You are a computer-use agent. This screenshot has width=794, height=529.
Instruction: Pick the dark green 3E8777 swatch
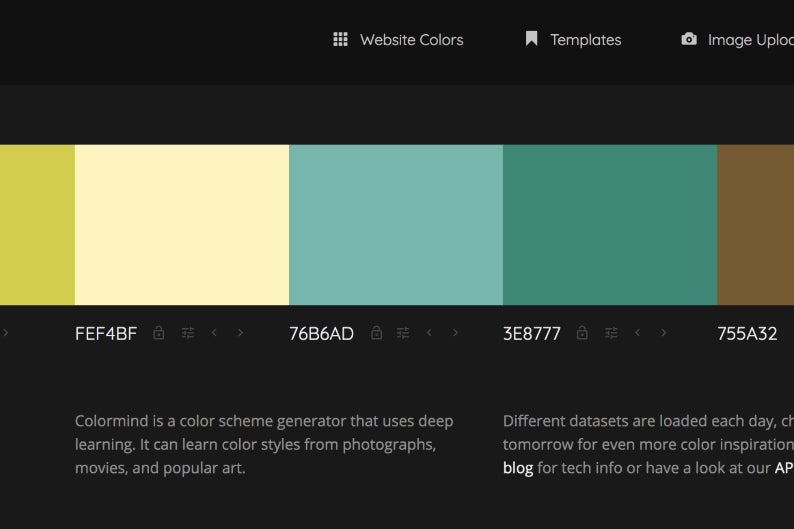pyautogui.click(x=610, y=225)
